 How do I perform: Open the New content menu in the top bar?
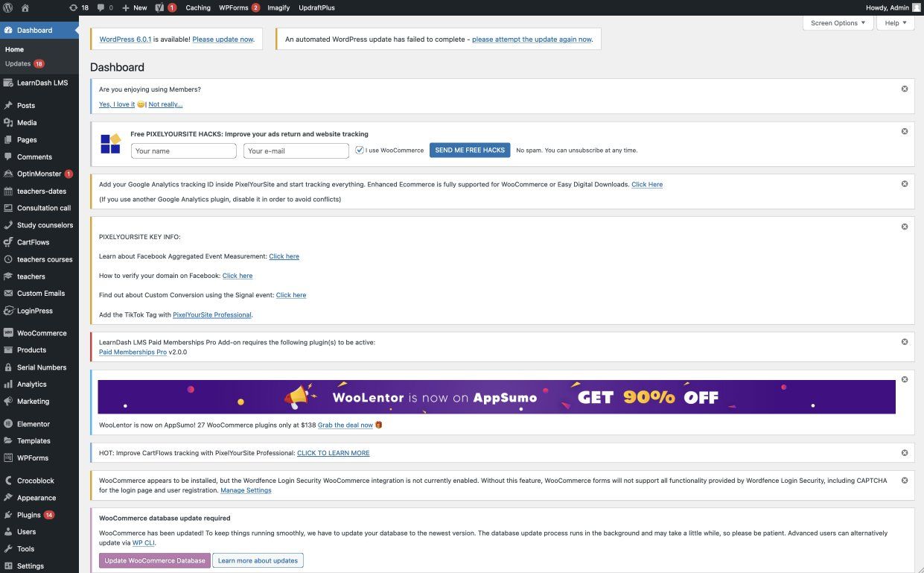135,7
